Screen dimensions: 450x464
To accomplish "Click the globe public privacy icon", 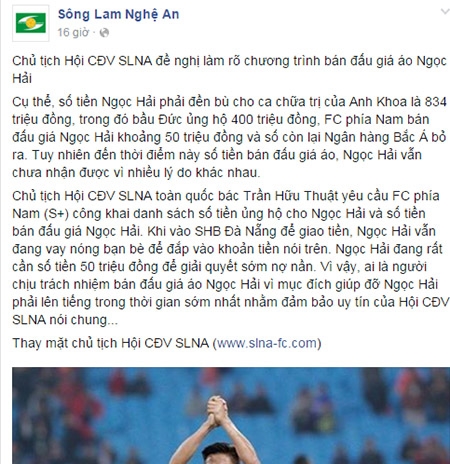I will tap(104, 33).
